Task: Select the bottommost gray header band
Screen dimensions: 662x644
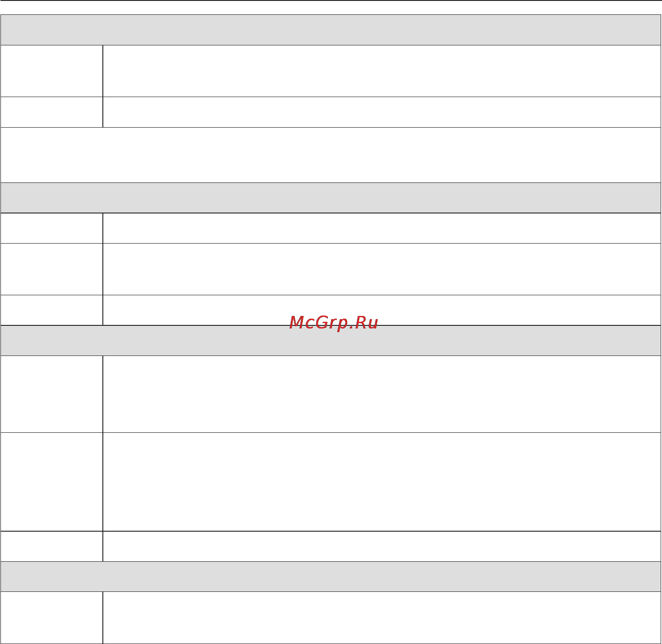Action: coord(331,577)
